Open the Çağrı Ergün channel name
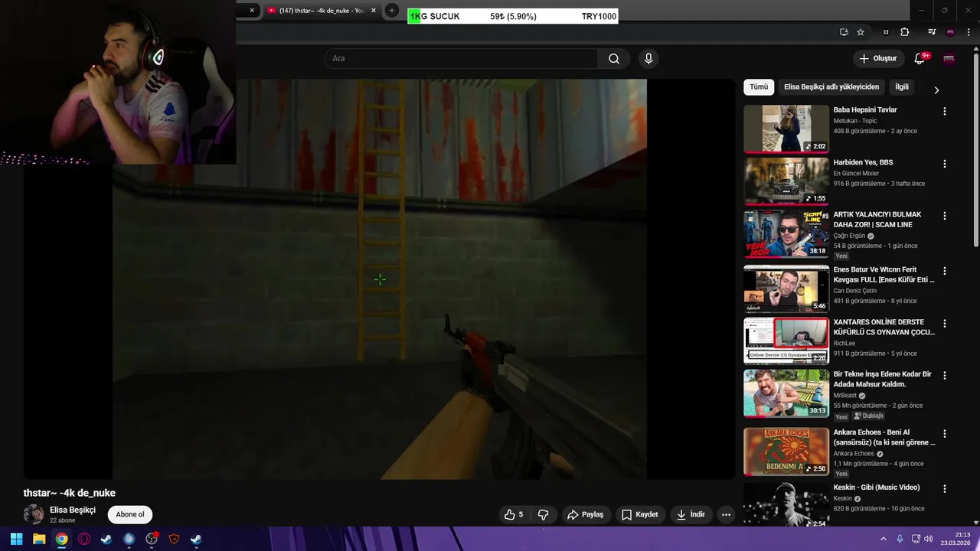This screenshot has width=980, height=551. click(x=849, y=236)
